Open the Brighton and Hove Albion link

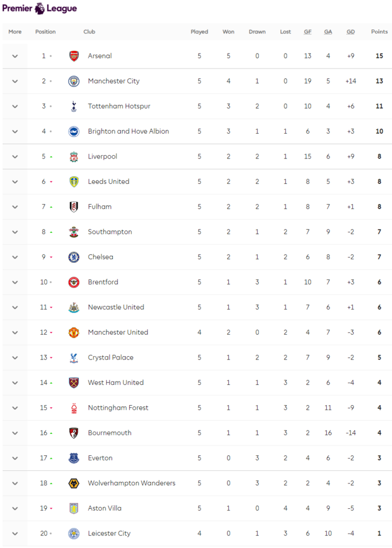pyautogui.click(x=128, y=131)
